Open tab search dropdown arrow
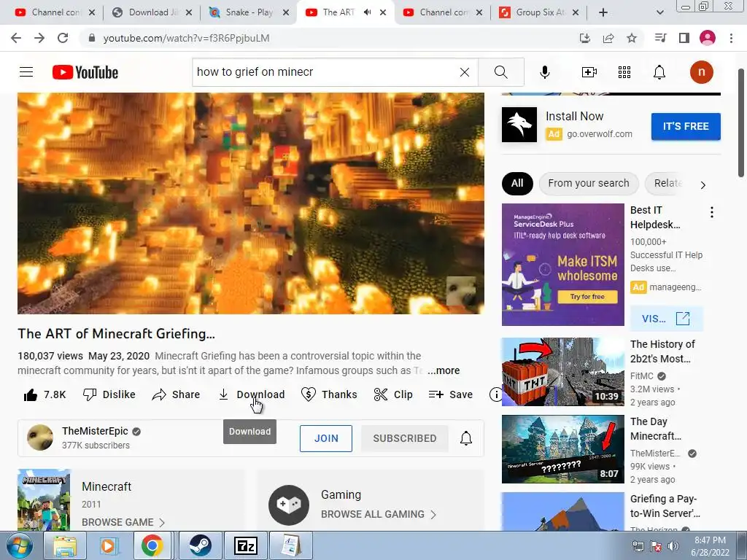The image size is (747, 560). pyautogui.click(x=659, y=12)
